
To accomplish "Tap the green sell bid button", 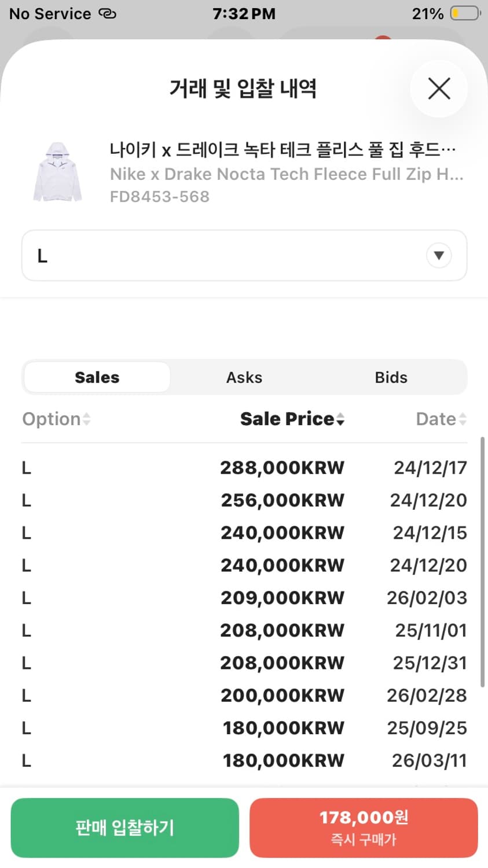I will pos(124,827).
